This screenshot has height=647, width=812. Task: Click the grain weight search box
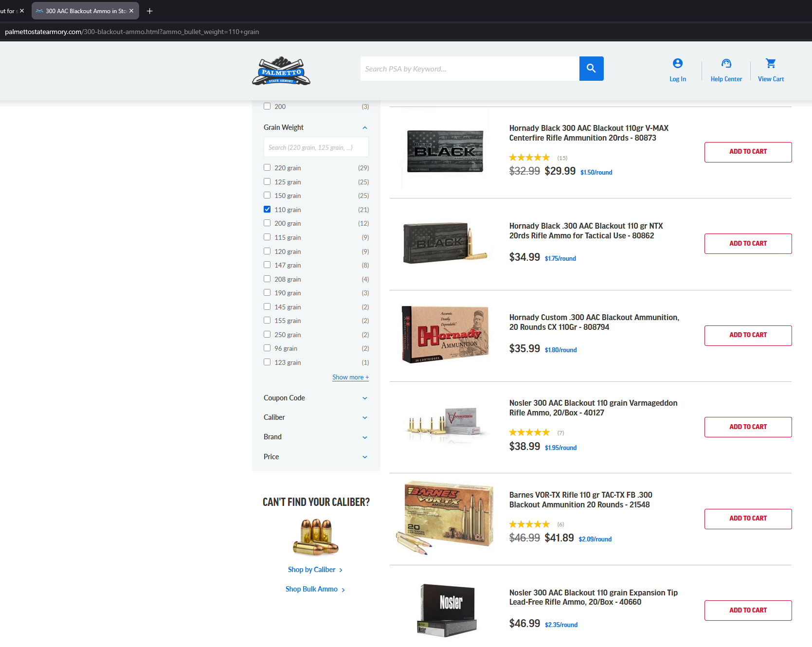tap(316, 147)
